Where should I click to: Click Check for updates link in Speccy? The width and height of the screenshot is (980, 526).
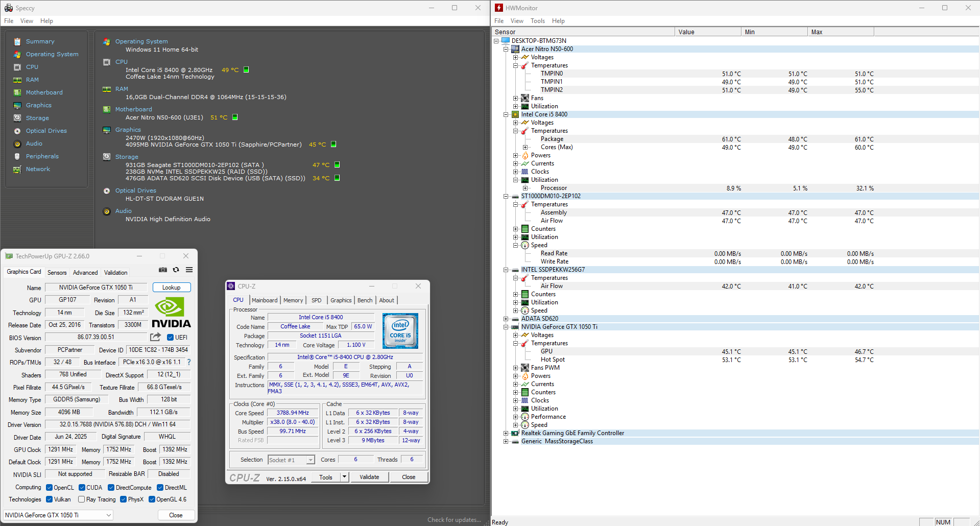[454, 520]
